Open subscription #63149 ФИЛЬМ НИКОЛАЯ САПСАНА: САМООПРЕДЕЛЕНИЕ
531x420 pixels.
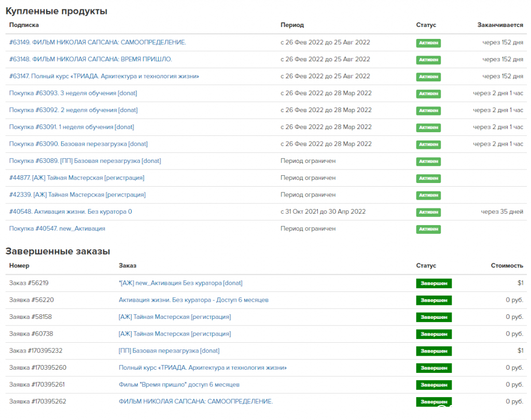[97, 43]
